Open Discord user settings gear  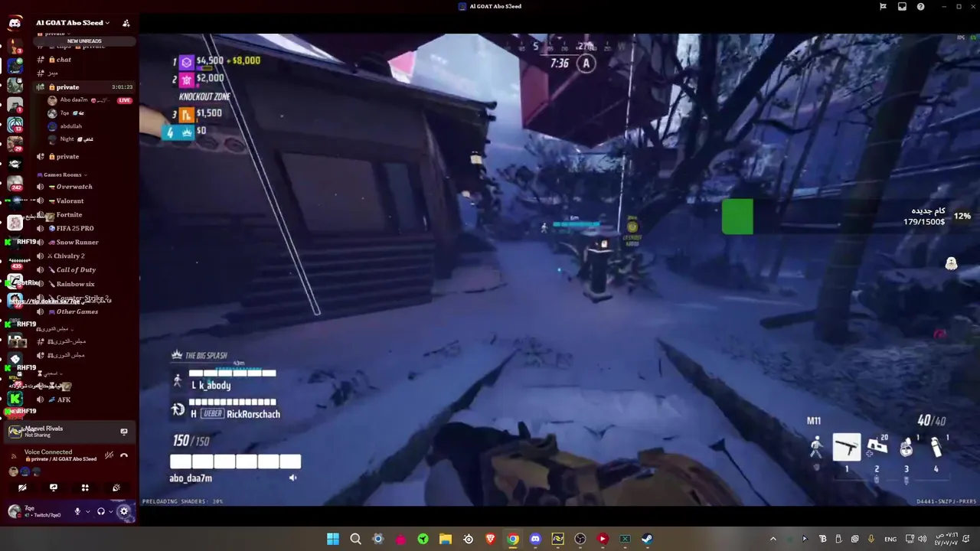[x=124, y=511]
